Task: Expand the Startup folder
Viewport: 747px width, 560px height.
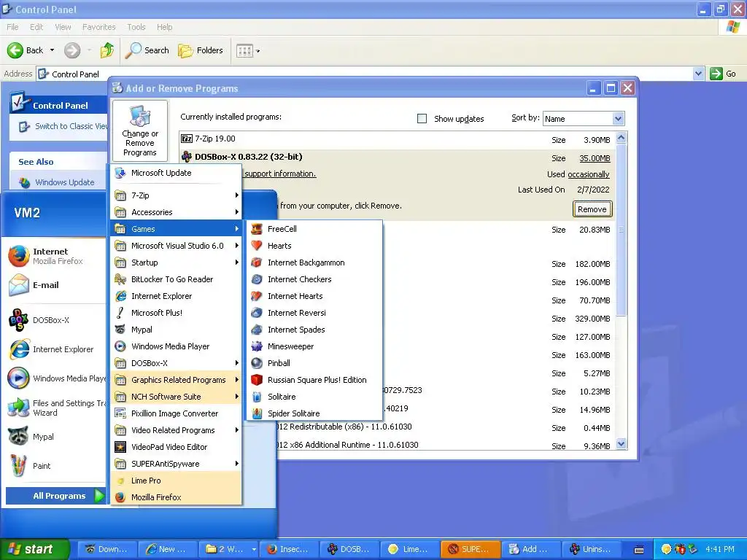Action: click(177, 262)
